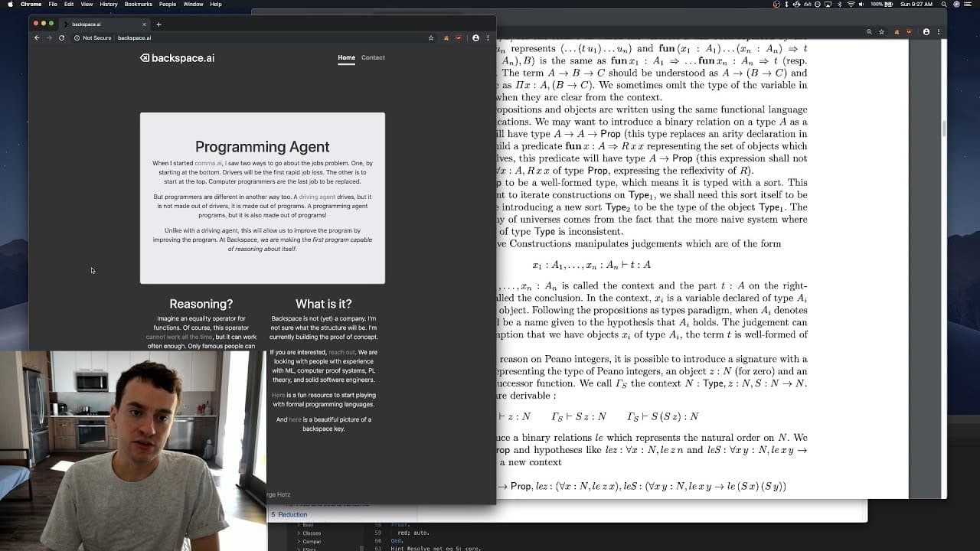
Task: Open the 'cannot work all the time' link
Action: (179, 337)
